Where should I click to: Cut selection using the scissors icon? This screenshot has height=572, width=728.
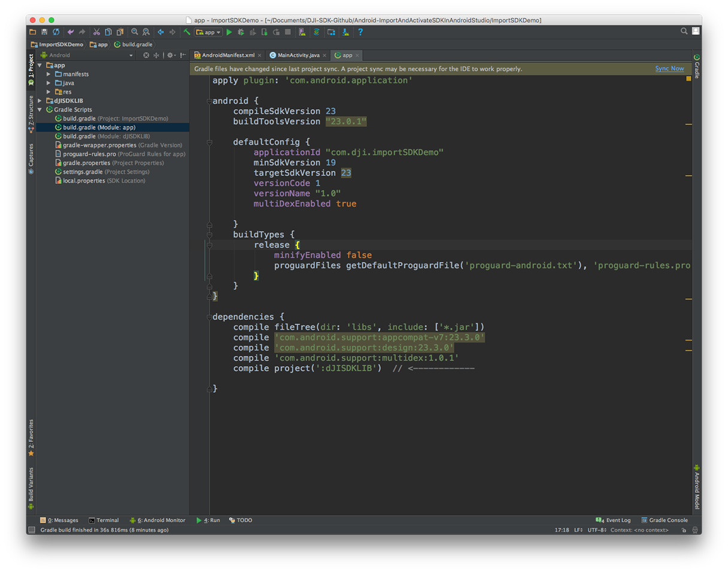[96, 32]
